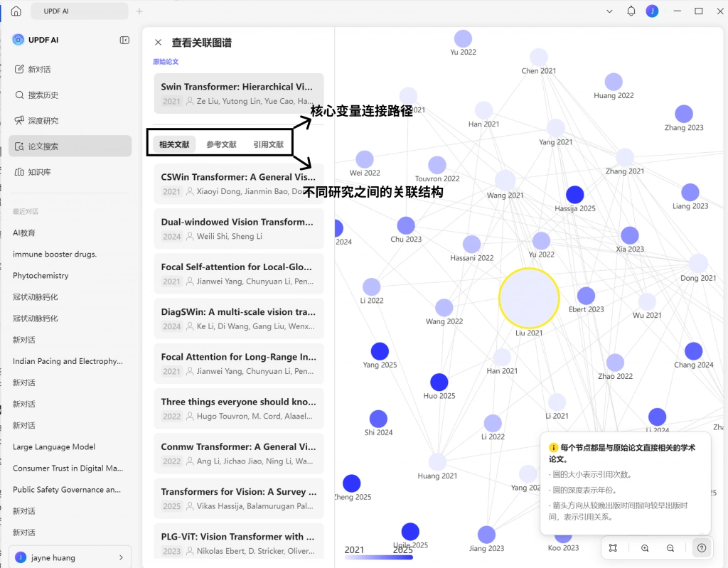Expand jayne huang account chevron
Viewport: 728px width, 568px height.
coord(121,557)
